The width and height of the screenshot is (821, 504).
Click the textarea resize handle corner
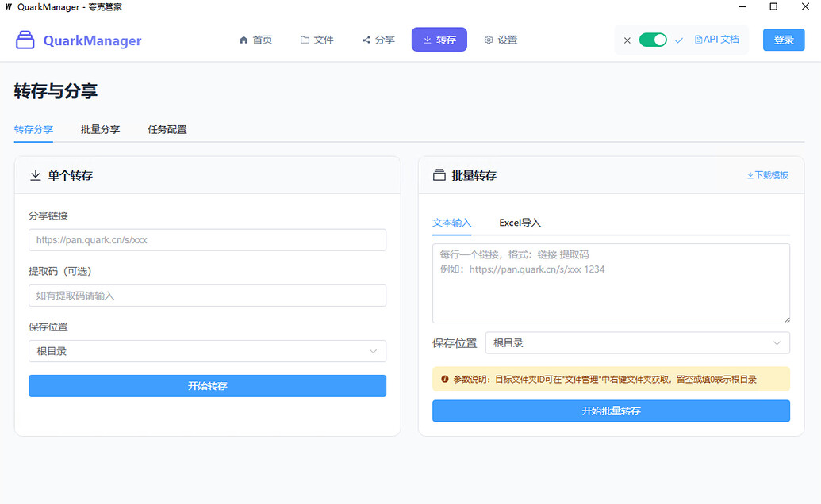pyautogui.click(x=786, y=319)
